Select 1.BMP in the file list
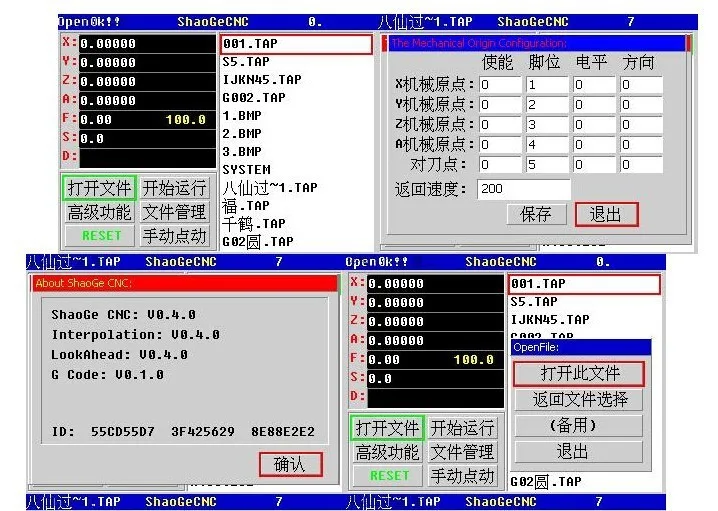The height and width of the screenshot is (511, 718). click(x=242, y=116)
